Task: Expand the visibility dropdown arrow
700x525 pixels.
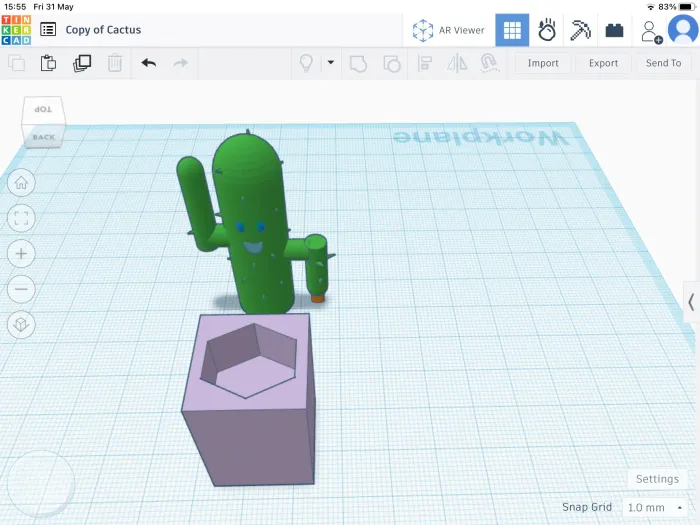Action: click(331, 62)
